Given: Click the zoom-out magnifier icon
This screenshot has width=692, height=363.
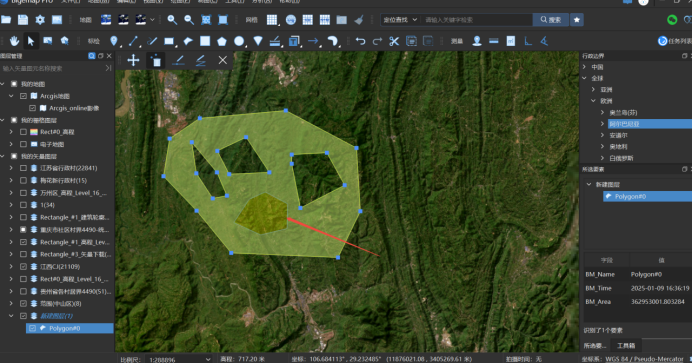Looking at the screenshot, I should (x=189, y=19).
